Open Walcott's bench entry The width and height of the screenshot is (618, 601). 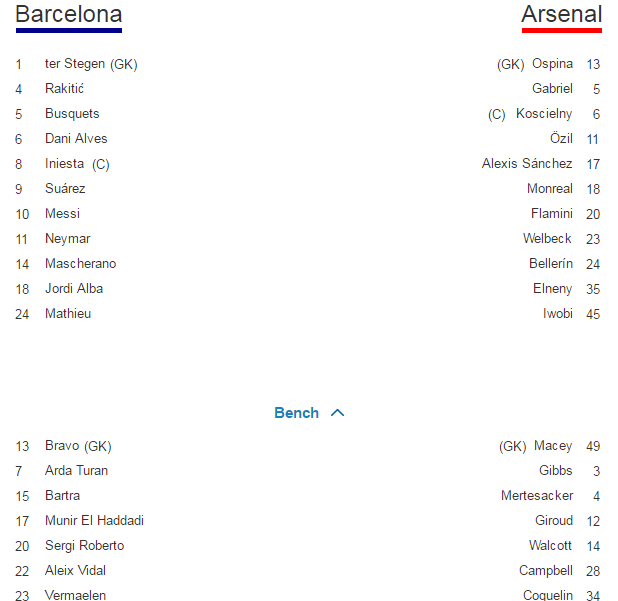tap(551, 546)
